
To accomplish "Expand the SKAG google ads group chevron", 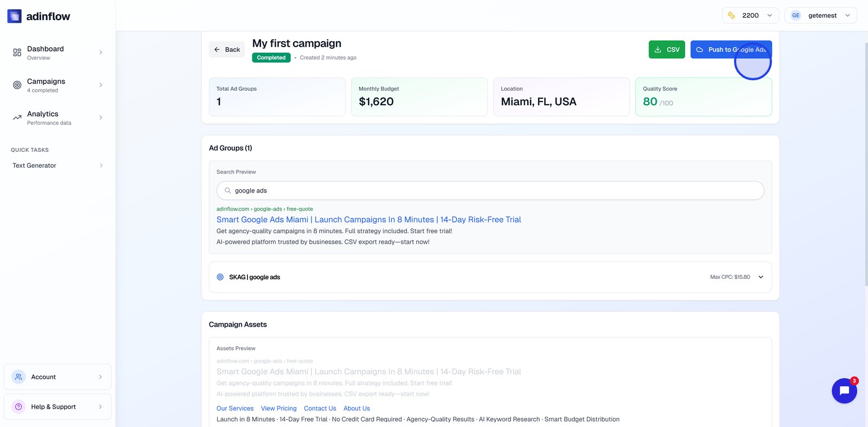I will 761,277.
